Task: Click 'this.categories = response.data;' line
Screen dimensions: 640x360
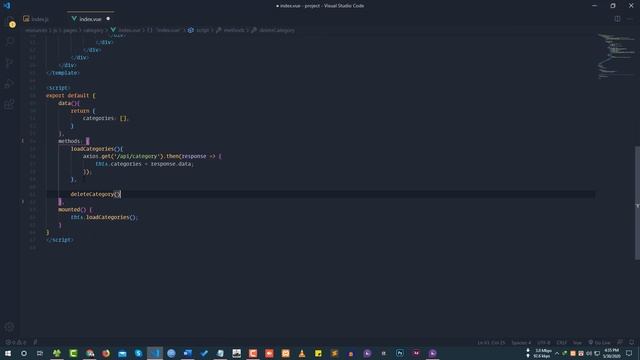Action: 144,164
